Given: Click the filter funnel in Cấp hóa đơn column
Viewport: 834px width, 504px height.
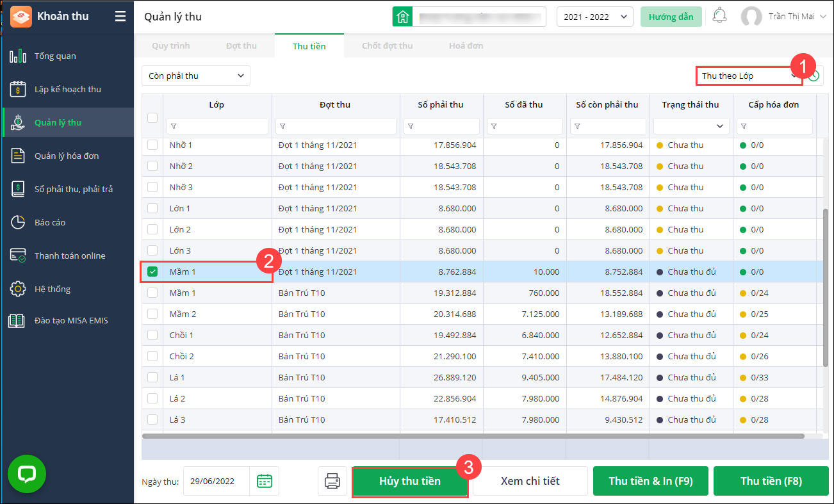Looking at the screenshot, I should coord(744,126).
